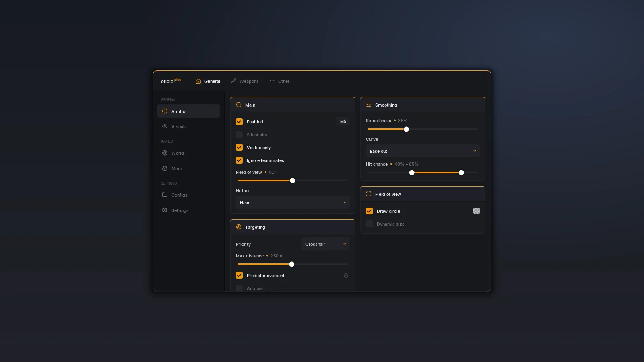Toggle the Visible only checkbox

(x=239, y=147)
